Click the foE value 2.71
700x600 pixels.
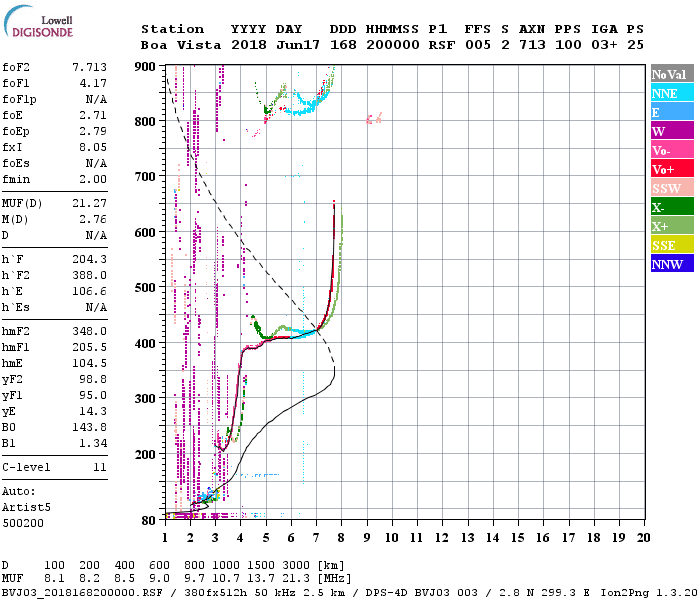pyautogui.click(x=93, y=115)
